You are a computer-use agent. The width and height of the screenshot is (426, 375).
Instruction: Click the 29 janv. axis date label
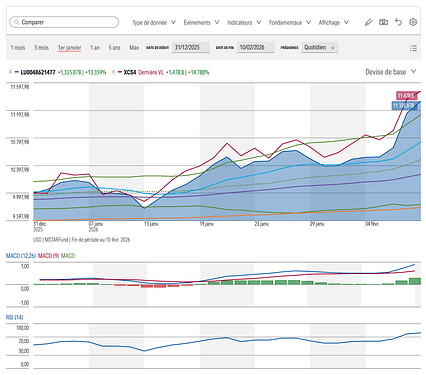[317, 224]
